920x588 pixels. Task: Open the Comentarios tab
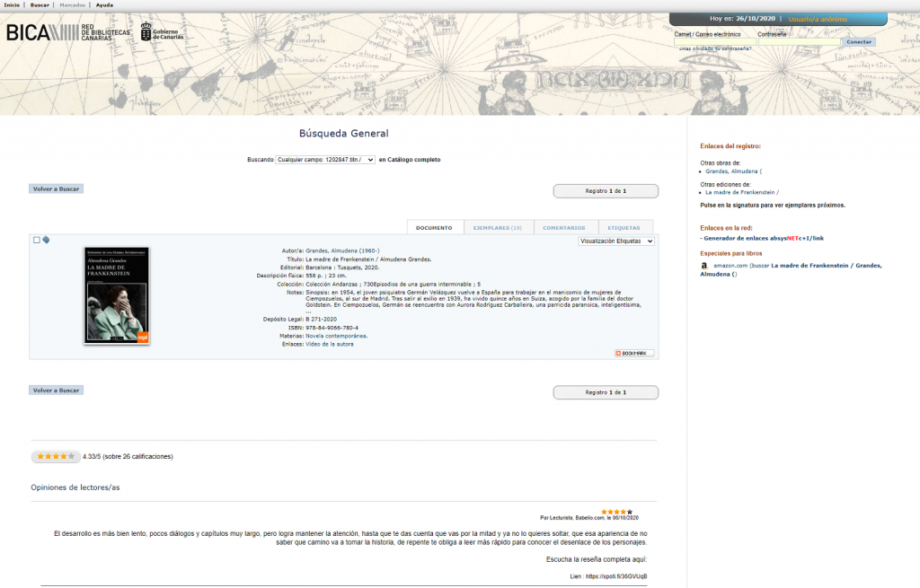pos(563,228)
